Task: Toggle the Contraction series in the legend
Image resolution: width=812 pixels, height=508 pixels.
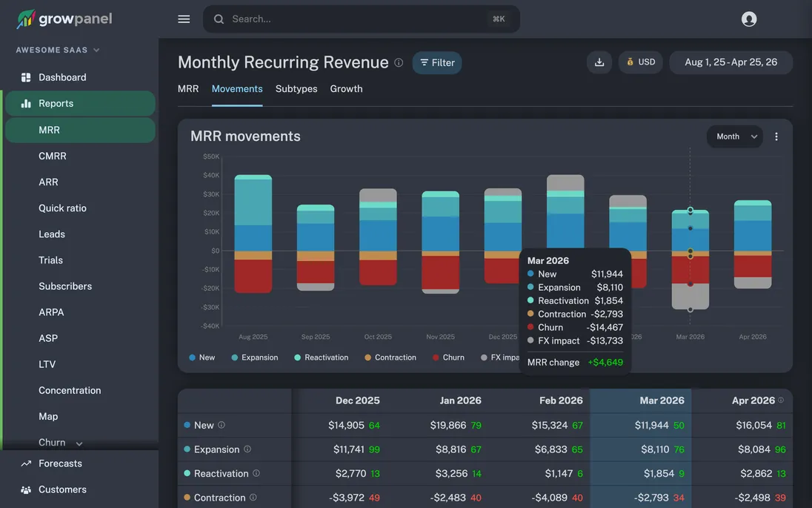Action: pyautogui.click(x=390, y=357)
